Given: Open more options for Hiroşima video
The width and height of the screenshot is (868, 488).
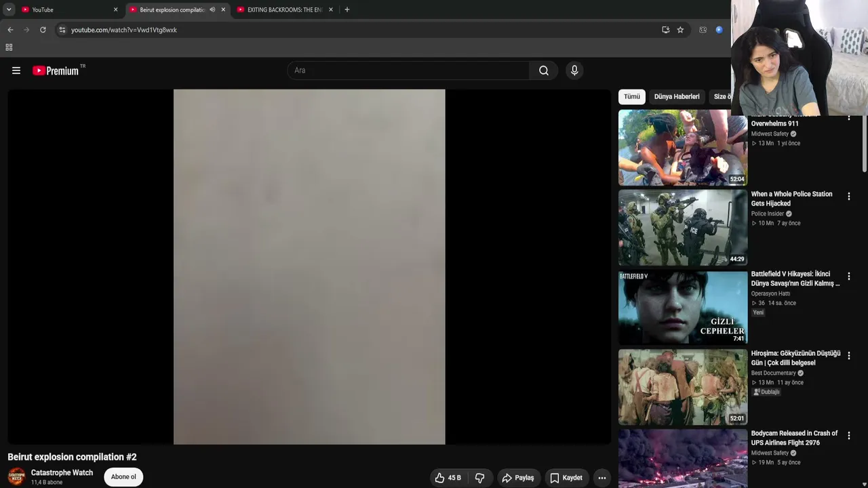Looking at the screenshot, I should click(x=848, y=356).
